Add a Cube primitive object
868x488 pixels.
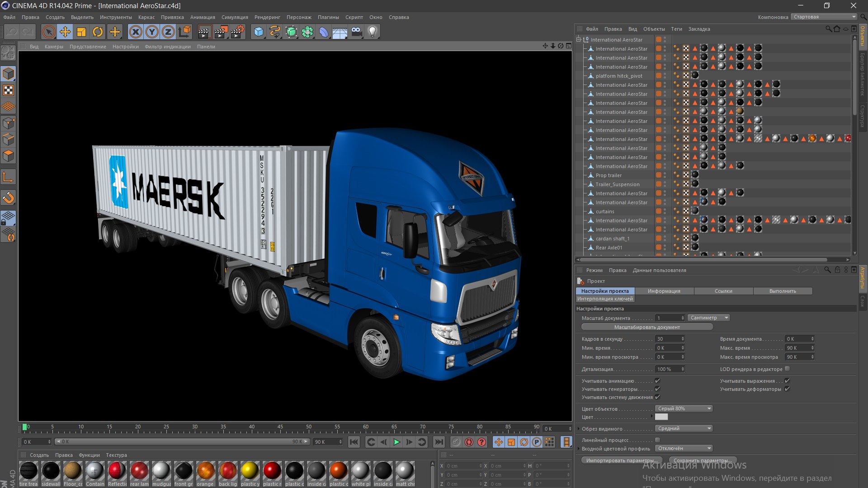coord(259,32)
